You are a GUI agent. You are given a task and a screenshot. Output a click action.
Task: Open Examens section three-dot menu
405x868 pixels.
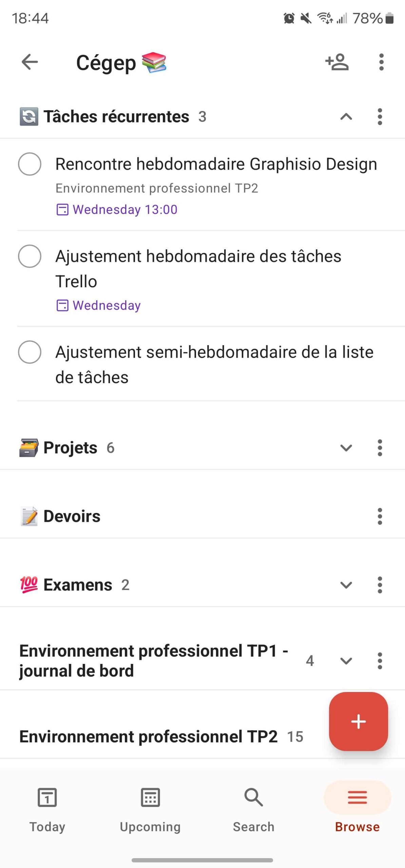click(x=380, y=585)
